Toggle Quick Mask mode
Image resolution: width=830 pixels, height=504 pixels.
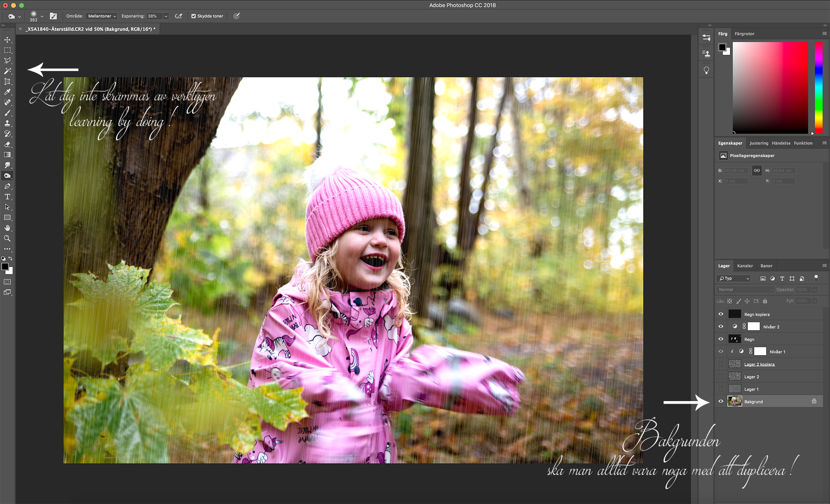point(7,282)
